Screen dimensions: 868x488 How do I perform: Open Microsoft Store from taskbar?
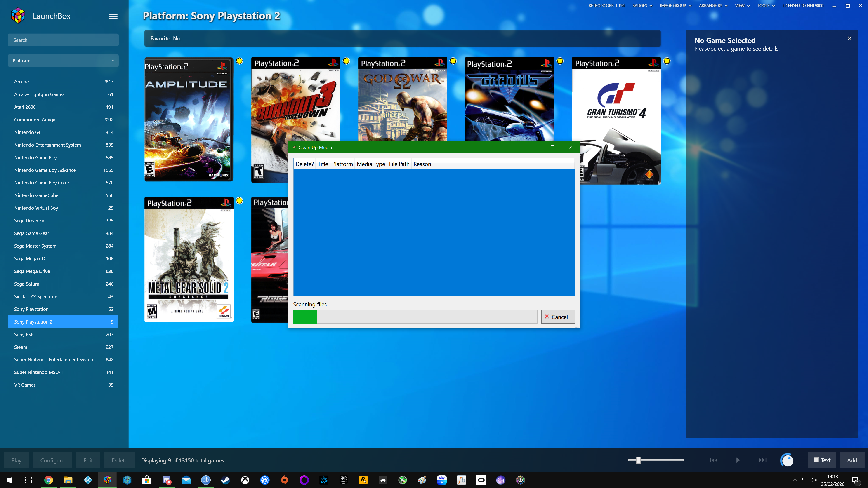pyautogui.click(x=146, y=480)
